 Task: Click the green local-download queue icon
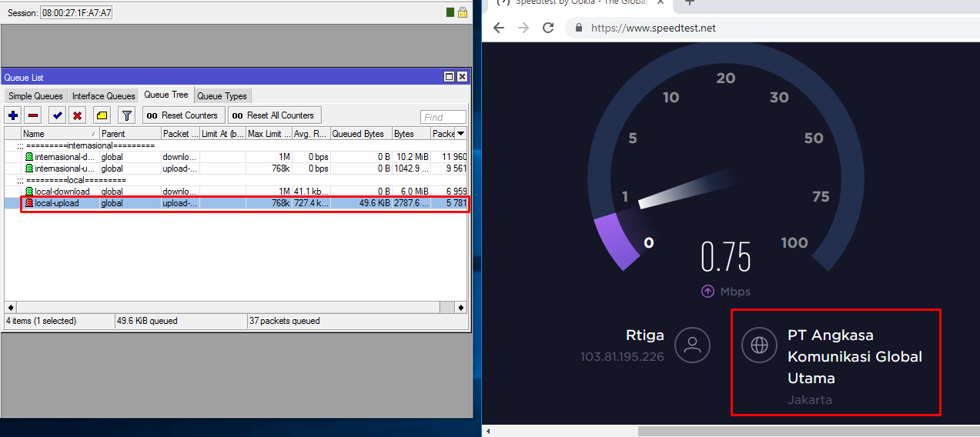(x=29, y=192)
